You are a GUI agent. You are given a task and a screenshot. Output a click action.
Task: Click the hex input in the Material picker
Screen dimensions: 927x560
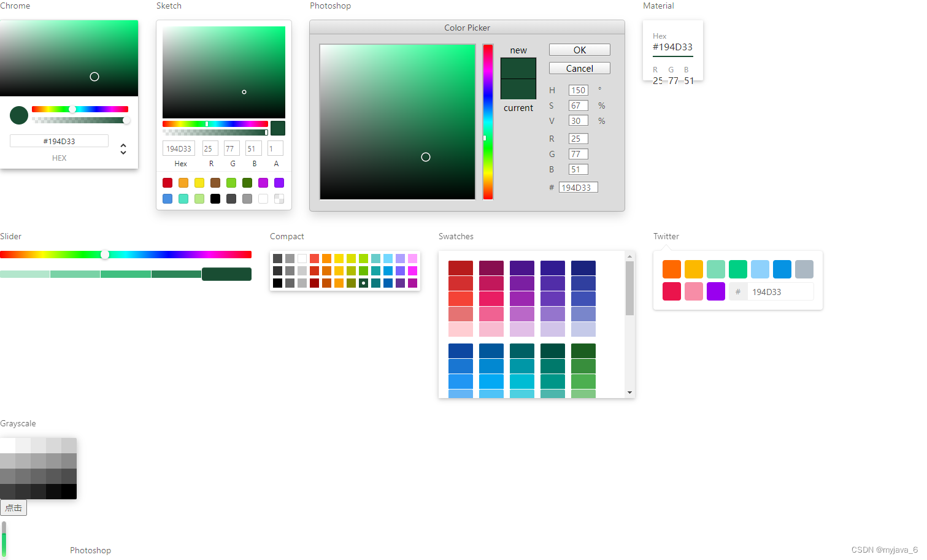click(673, 47)
